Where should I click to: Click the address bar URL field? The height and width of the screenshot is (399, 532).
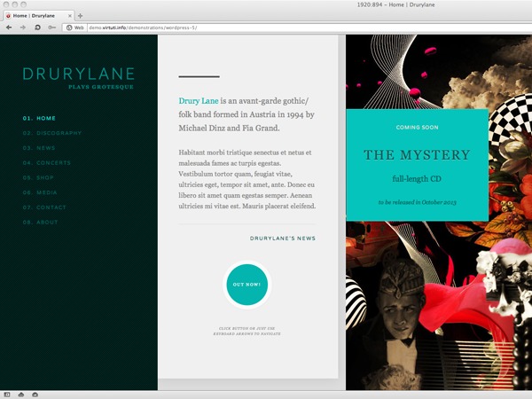309,27
